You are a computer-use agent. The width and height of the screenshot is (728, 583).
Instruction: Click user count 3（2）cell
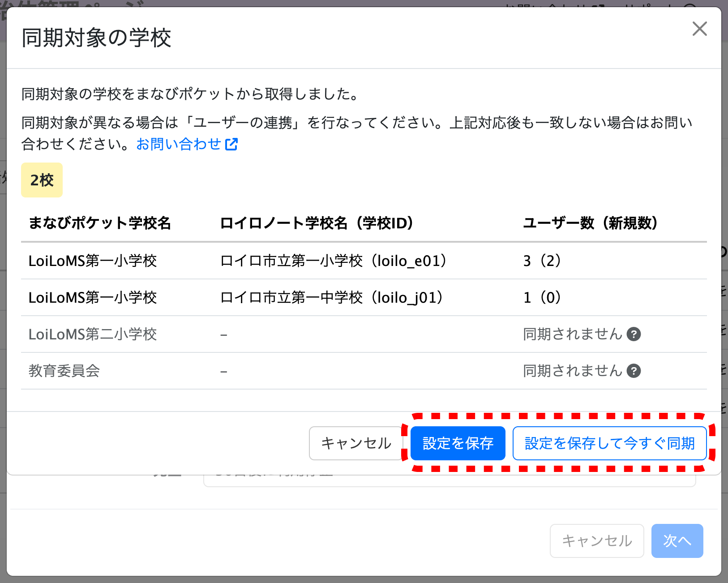pos(542,261)
